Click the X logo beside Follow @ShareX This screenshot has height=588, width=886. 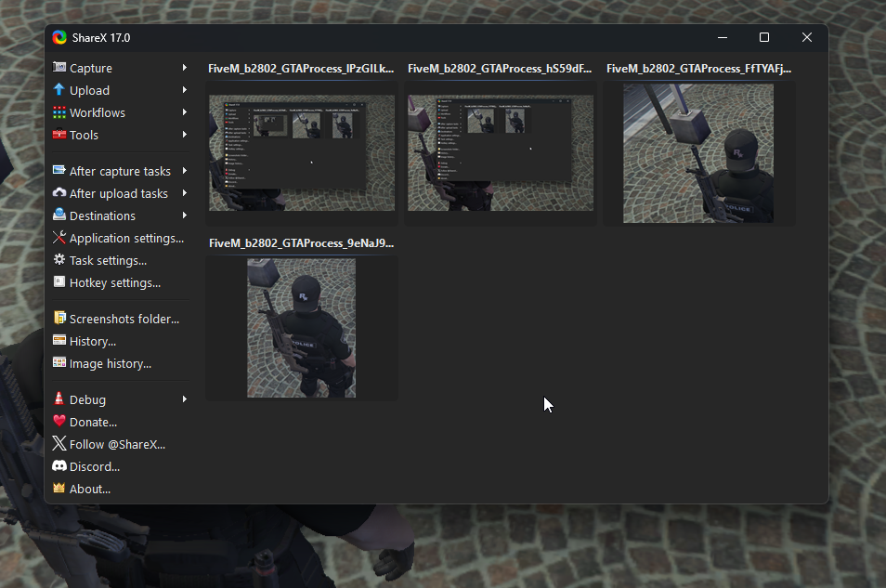59,443
